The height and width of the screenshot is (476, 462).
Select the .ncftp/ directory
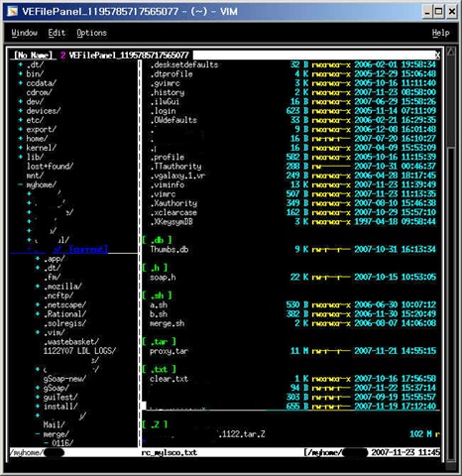[x=58, y=296]
